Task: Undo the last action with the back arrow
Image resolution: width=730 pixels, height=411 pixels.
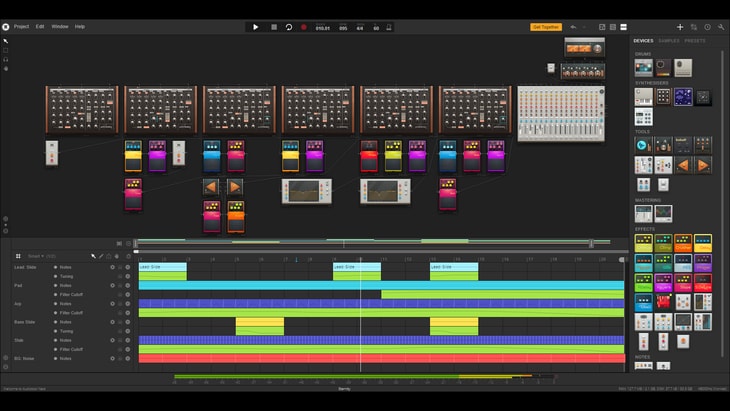Action: pos(573,27)
